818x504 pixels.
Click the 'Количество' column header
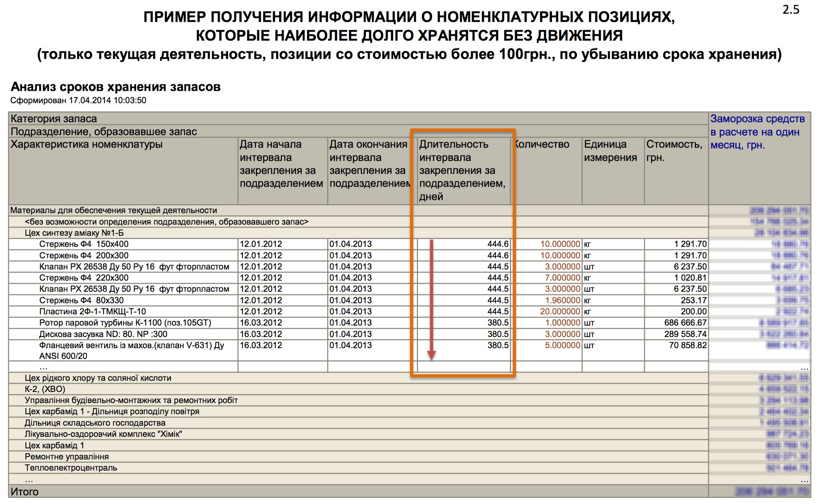542,144
